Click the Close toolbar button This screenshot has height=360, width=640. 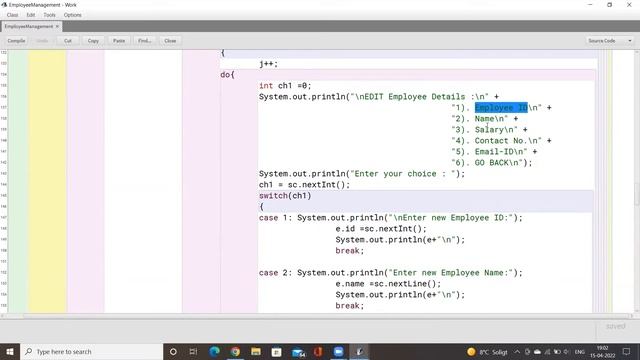tap(170, 41)
